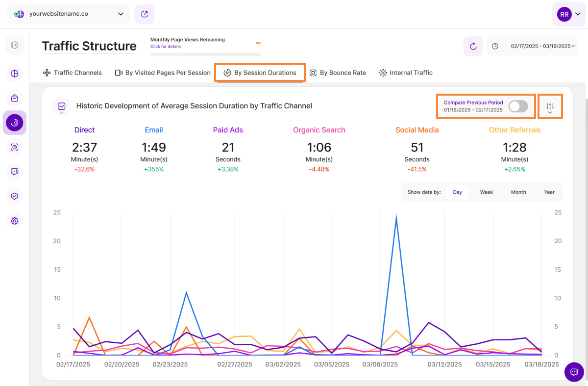
Task: Click the Email peak on the chart
Action: tap(396, 216)
